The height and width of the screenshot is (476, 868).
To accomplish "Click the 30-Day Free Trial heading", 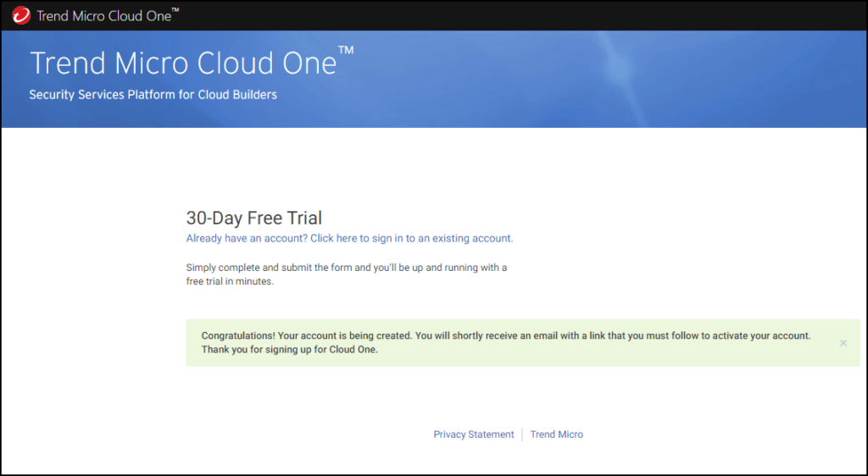I will (x=254, y=218).
